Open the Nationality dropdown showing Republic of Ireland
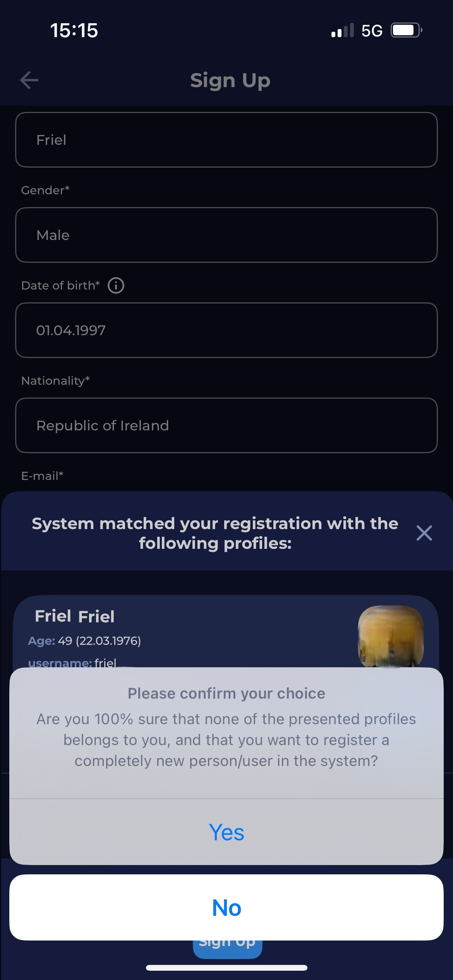 click(x=226, y=425)
